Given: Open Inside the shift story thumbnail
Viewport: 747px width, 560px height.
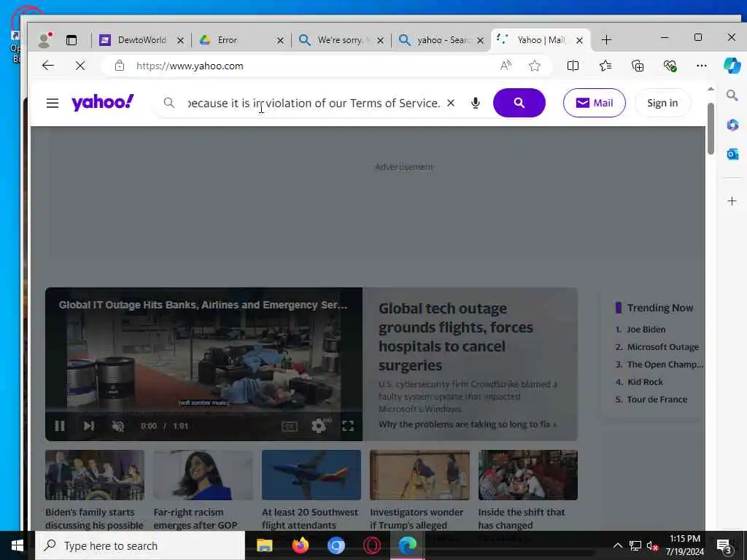Looking at the screenshot, I should click(x=528, y=475).
